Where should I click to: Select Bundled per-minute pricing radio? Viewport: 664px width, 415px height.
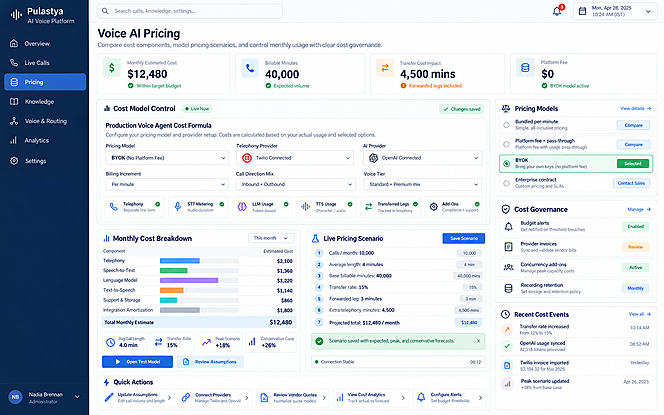point(506,125)
